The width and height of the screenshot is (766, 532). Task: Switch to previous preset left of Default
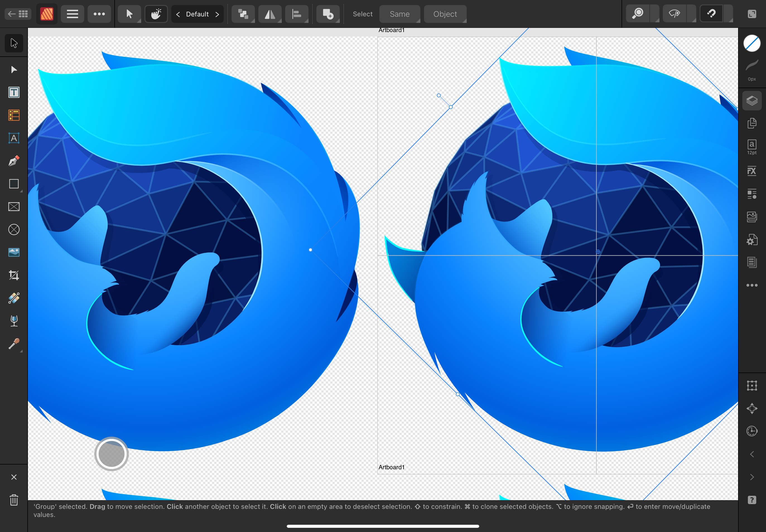tap(178, 14)
